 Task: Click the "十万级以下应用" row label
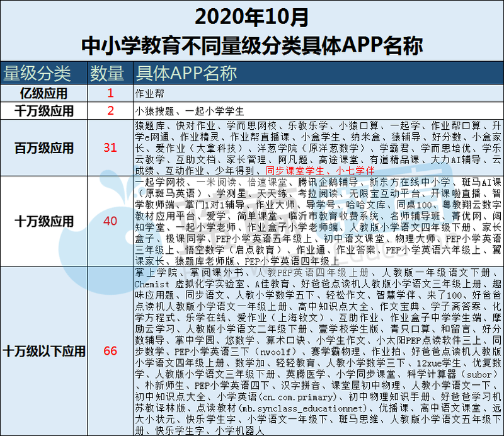pos(44,352)
